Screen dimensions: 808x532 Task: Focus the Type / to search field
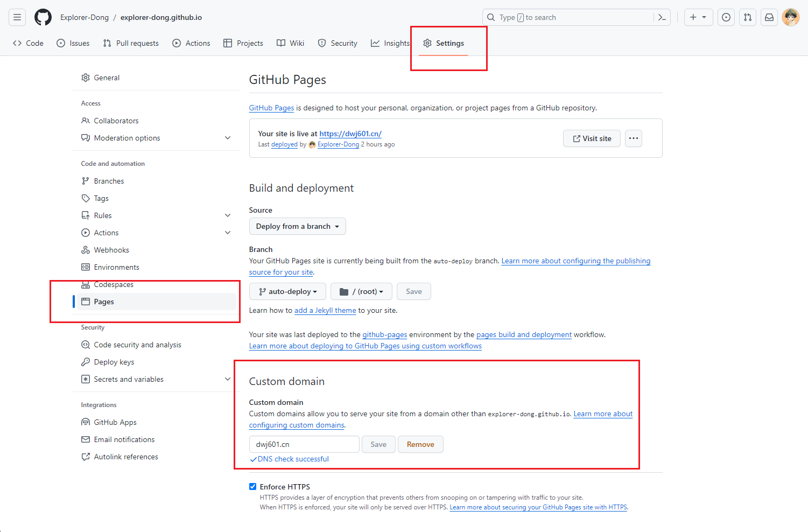pos(568,17)
